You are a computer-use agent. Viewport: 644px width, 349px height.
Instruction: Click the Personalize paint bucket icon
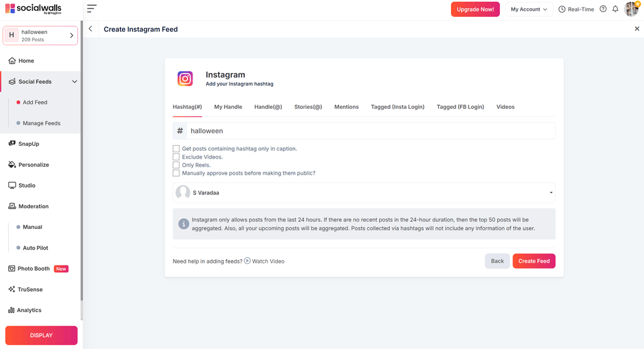[12, 165]
